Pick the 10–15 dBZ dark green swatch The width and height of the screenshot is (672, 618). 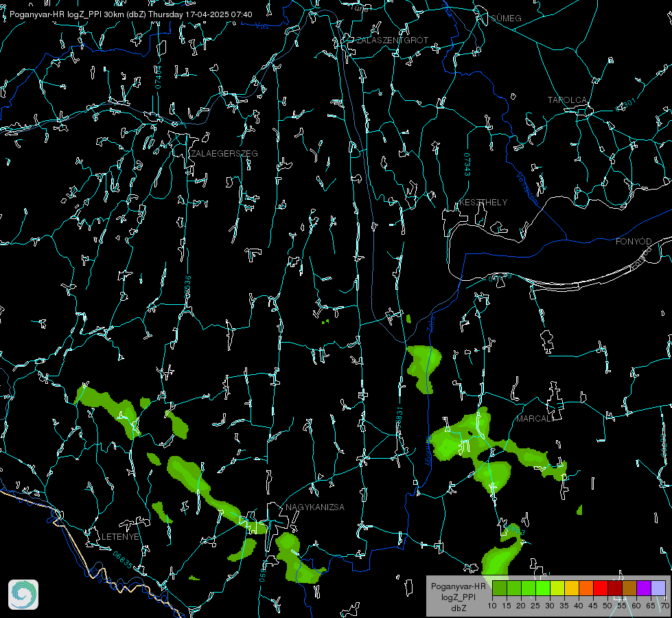click(x=500, y=588)
